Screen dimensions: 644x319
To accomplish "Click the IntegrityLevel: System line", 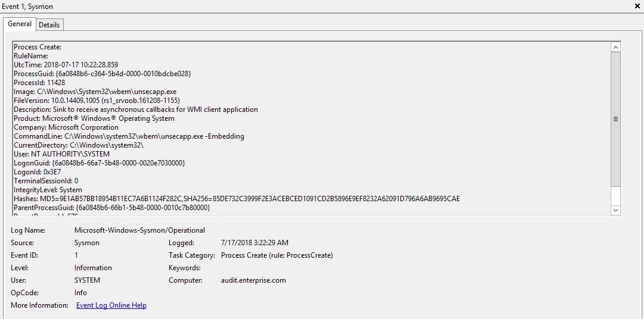I will click(48, 190).
